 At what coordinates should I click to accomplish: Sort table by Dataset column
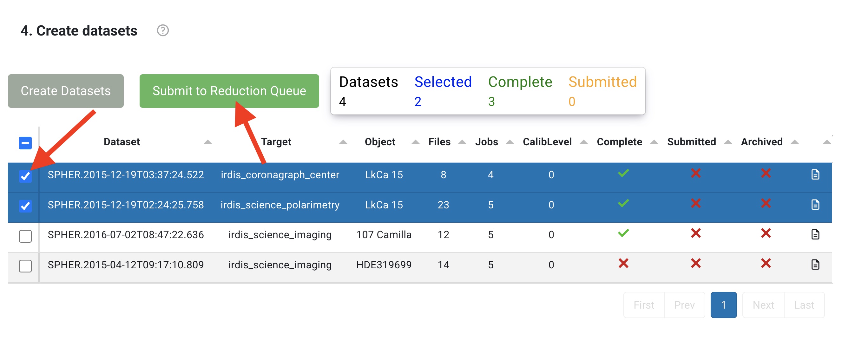(207, 142)
